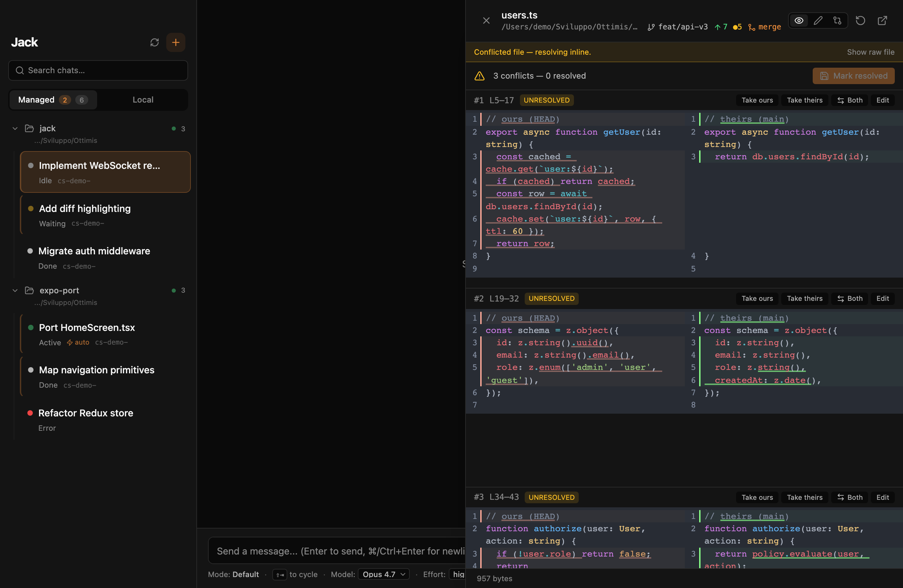Viewport: 903px width, 588px height.
Task: Click Take theirs for conflict #2
Action: [x=804, y=298]
